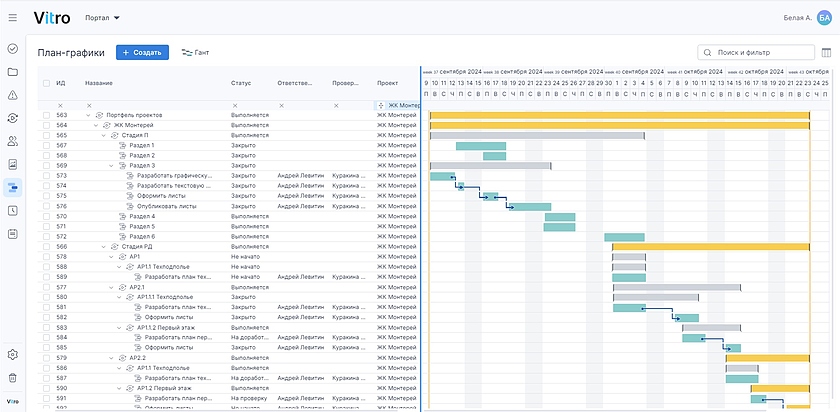Screen dimensions: 840x412
Task: Open the Портал dropdown
Action: pyautogui.click(x=102, y=18)
